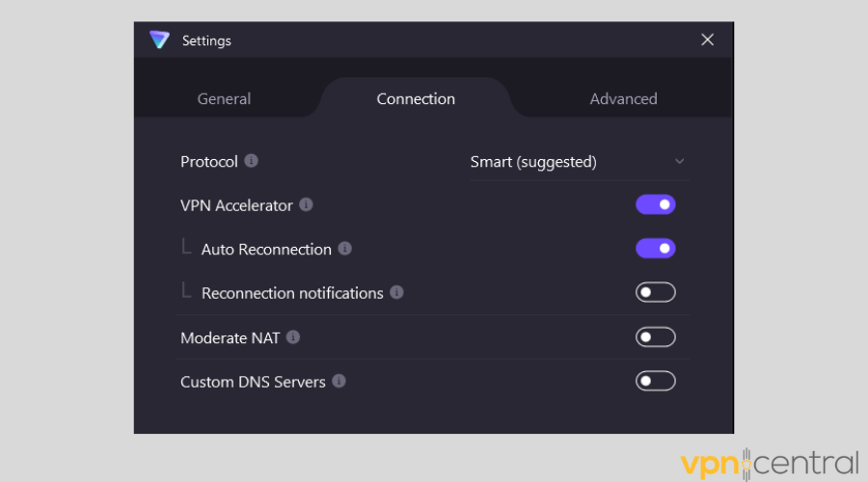
Task: Click info icon beside Moderate NAT
Action: pyautogui.click(x=293, y=337)
